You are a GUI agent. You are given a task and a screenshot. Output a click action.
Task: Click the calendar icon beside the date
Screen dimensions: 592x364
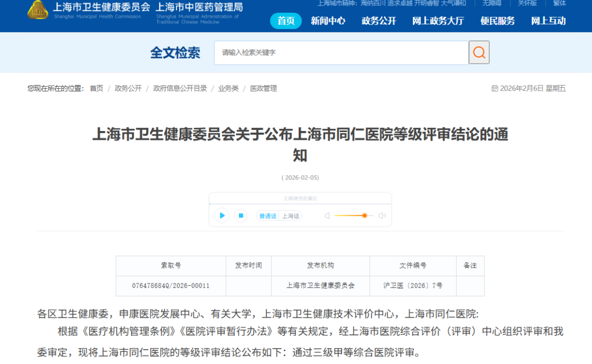pos(494,88)
